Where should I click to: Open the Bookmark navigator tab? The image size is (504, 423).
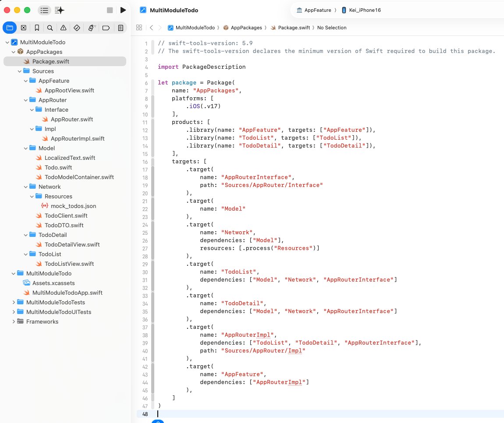point(37,28)
